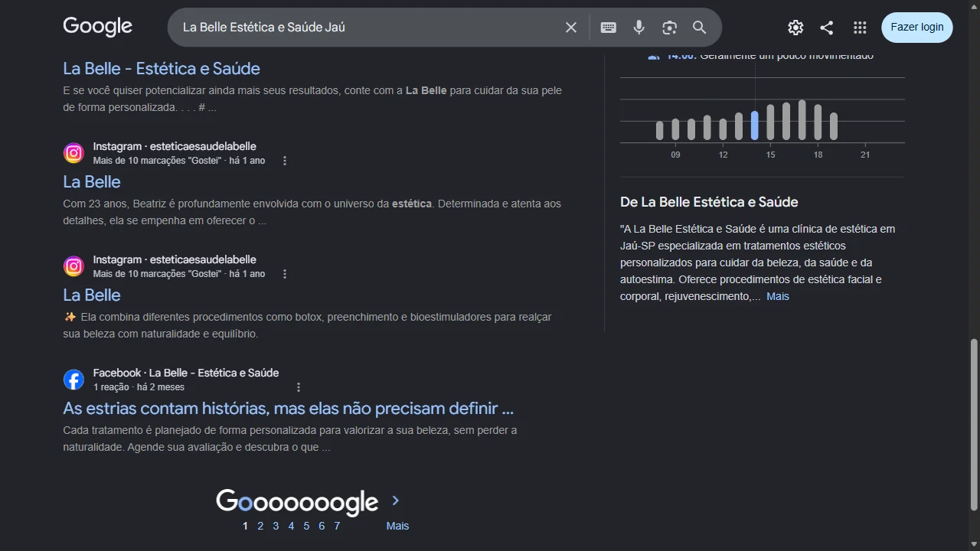Click the Google logo in the header

click(97, 27)
